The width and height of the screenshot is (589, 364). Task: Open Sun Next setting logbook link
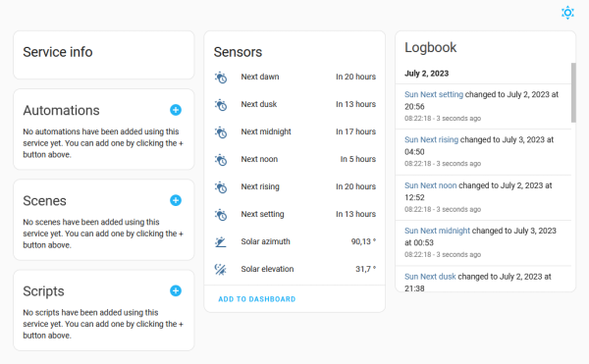click(434, 94)
